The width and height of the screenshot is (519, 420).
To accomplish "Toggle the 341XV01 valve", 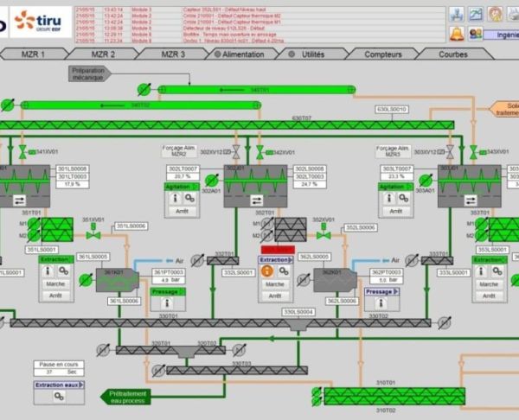I will pos(23,153).
